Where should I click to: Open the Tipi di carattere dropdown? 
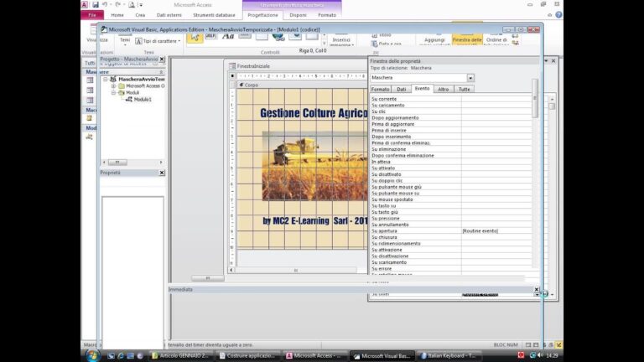[x=158, y=41]
